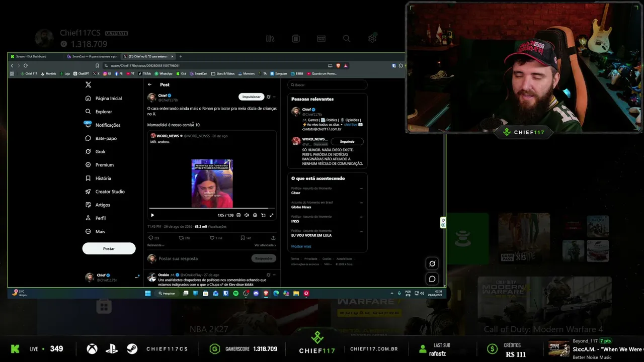Open more options for César trend
Image resolution: width=644 pixels, height=362 pixels.
tap(361, 189)
